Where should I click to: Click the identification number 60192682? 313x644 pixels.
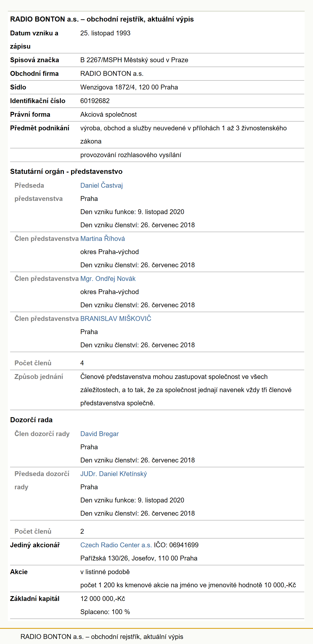(x=95, y=101)
